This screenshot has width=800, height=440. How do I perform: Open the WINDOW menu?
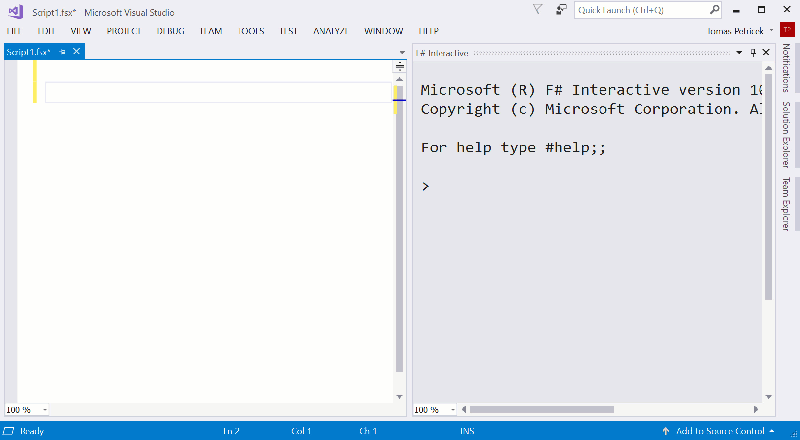384,31
